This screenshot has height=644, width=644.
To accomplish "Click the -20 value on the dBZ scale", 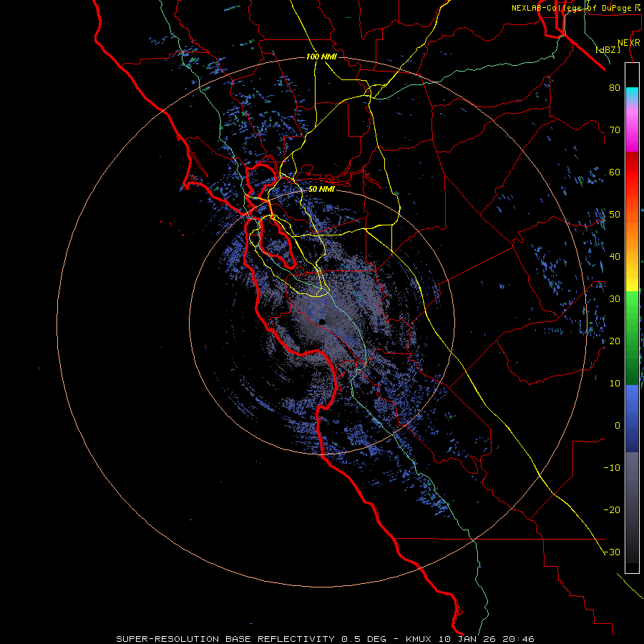I will point(612,509).
